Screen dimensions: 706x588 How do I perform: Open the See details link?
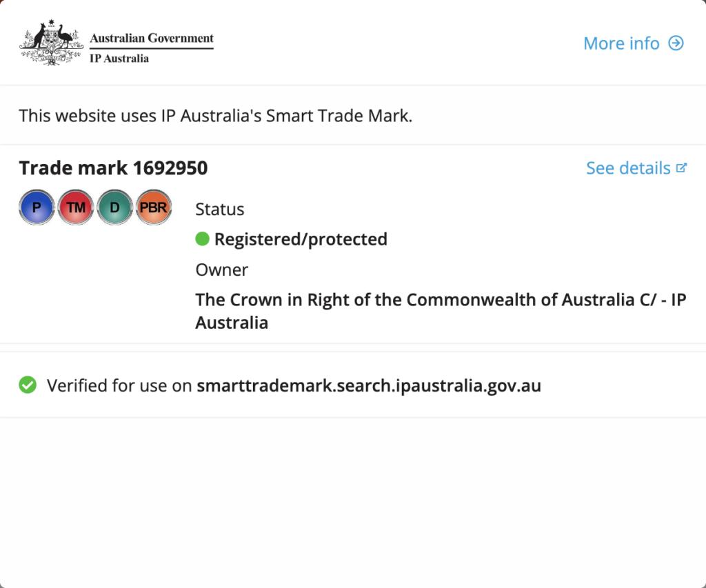628,168
